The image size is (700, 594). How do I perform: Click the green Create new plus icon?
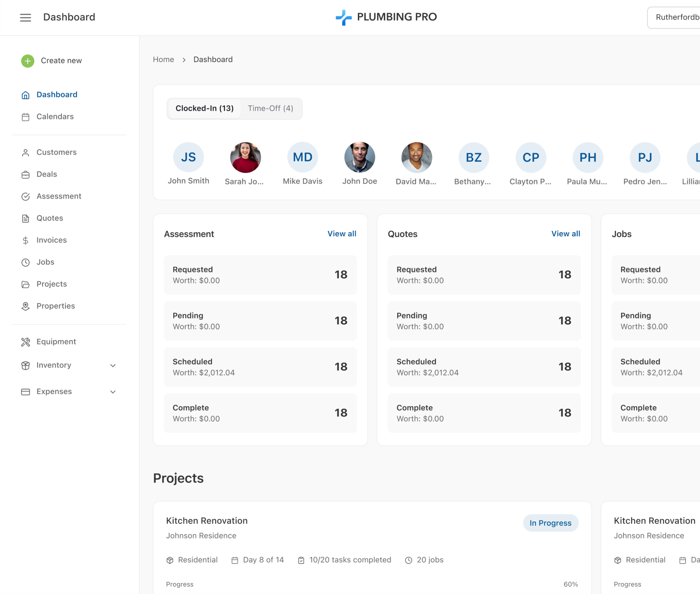click(x=27, y=61)
